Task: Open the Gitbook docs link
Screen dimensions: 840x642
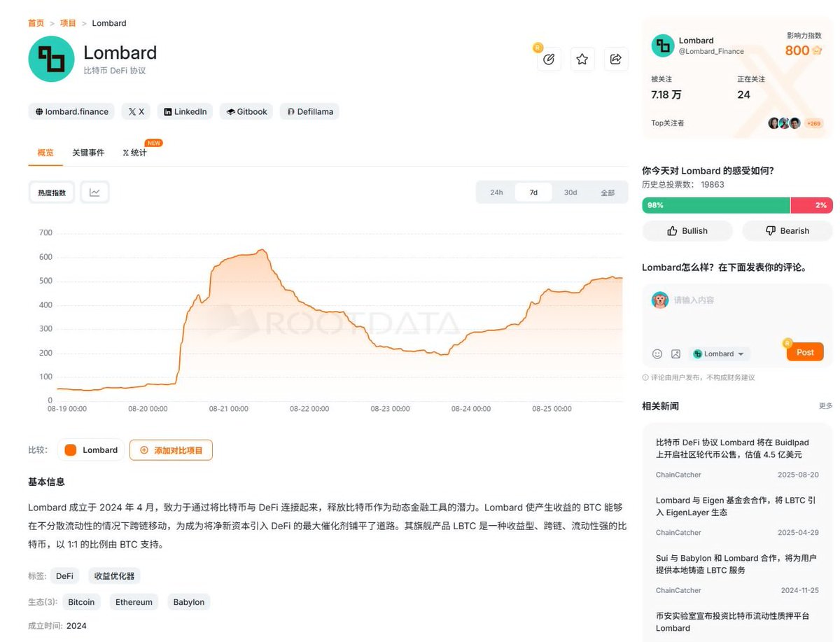Action: (247, 111)
